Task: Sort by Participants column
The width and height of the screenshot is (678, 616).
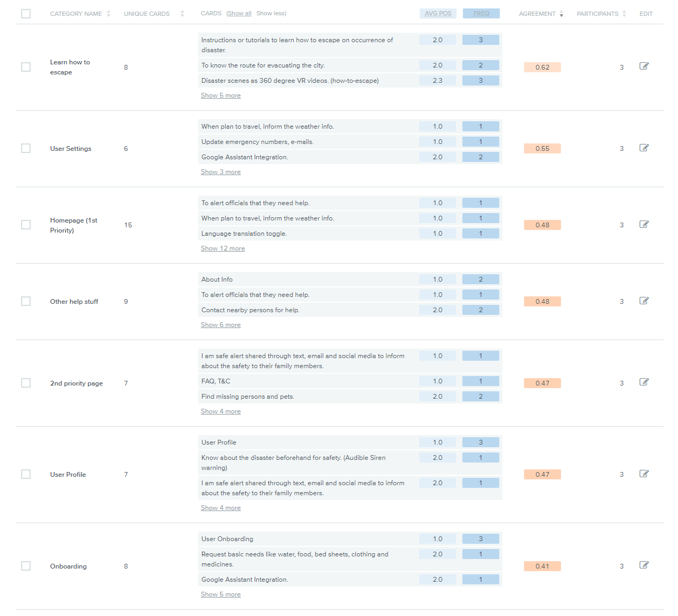Action: click(x=602, y=14)
